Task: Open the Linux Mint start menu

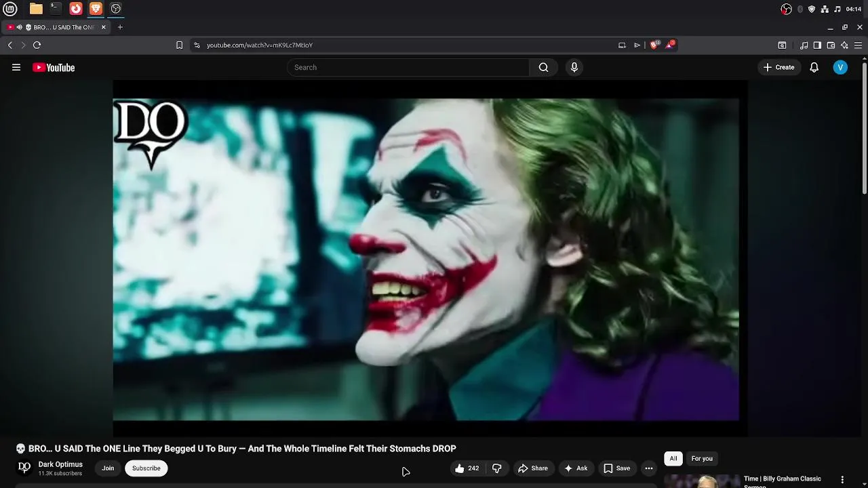Action: click(x=10, y=9)
